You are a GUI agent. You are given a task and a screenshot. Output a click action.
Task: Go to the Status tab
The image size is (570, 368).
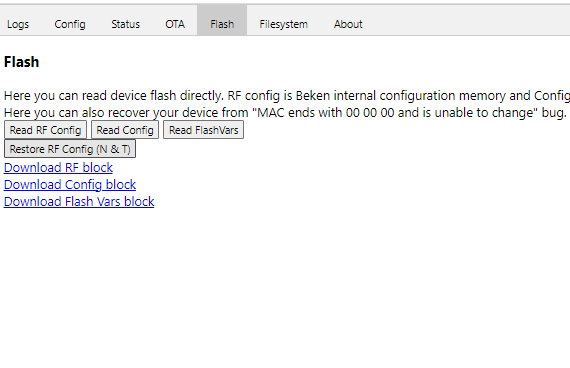coord(125,24)
